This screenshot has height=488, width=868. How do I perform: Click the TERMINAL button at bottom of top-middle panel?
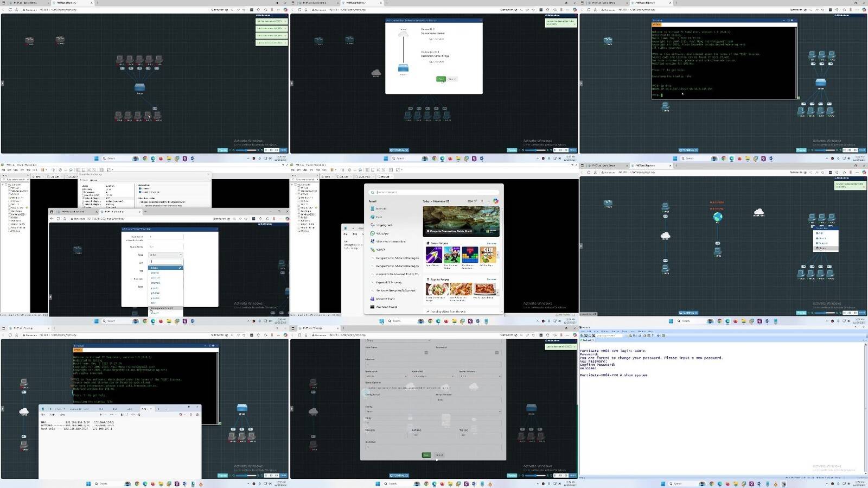click(399, 150)
